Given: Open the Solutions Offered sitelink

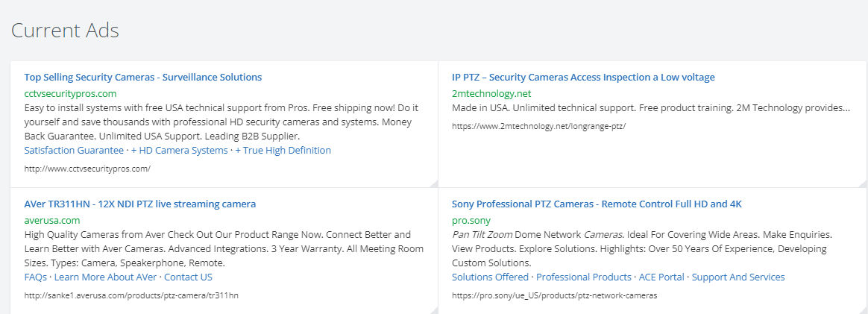Looking at the screenshot, I should click(x=490, y=277).
